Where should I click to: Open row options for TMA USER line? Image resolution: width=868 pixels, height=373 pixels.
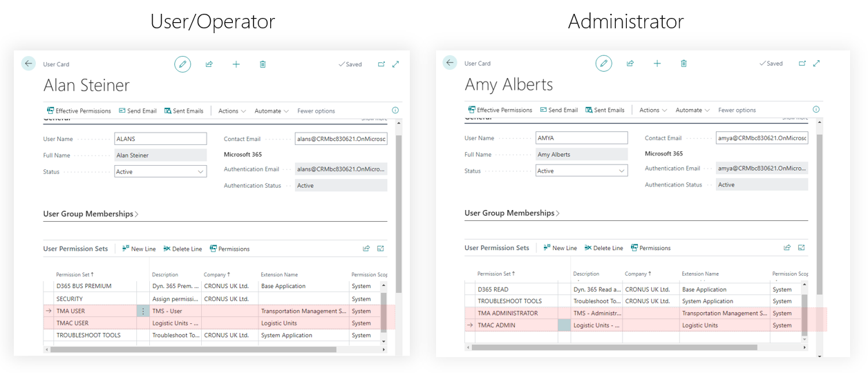[143, 312]
